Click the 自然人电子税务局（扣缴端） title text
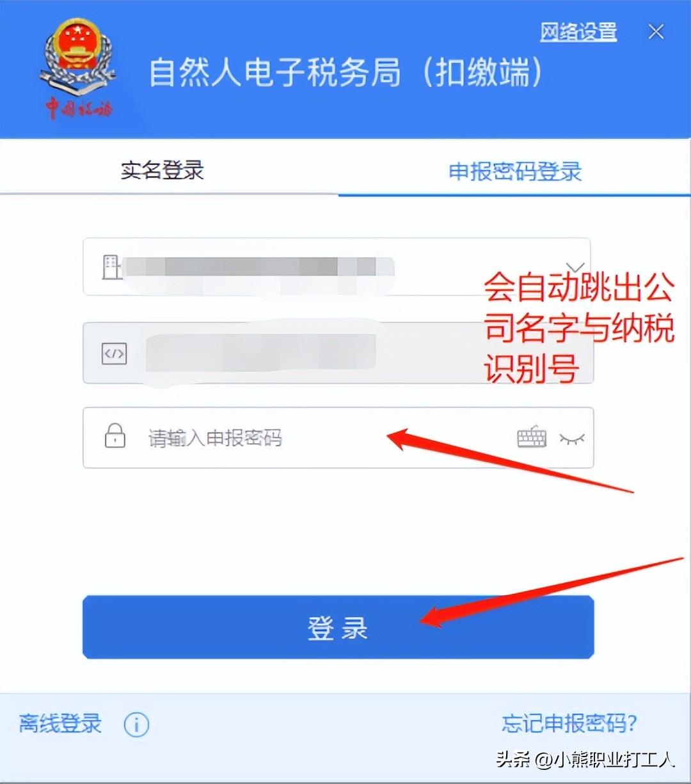 click(346, 72)
